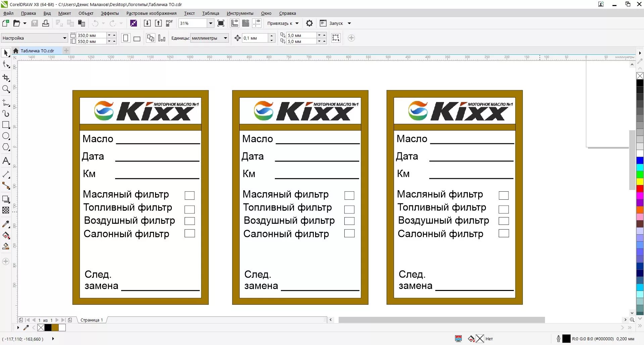Open zoom level dropdown at 31%

(210, 23)
